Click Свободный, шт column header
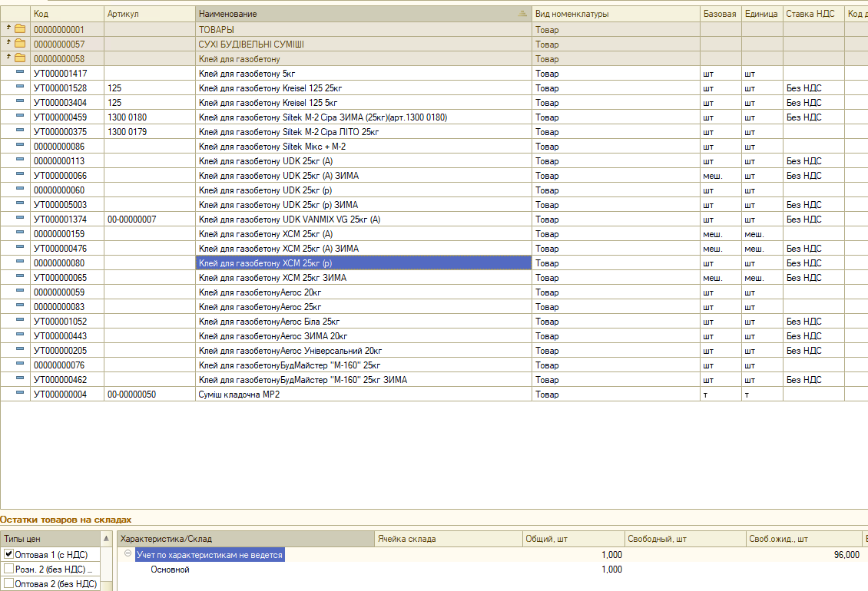Screen dimensions: 868x591 [x=684, y=539]
